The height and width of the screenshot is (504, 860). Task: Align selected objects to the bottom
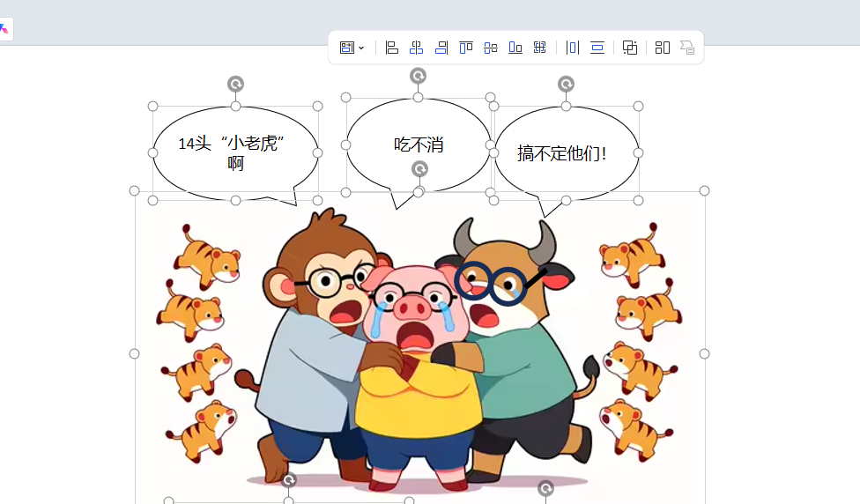515,48
